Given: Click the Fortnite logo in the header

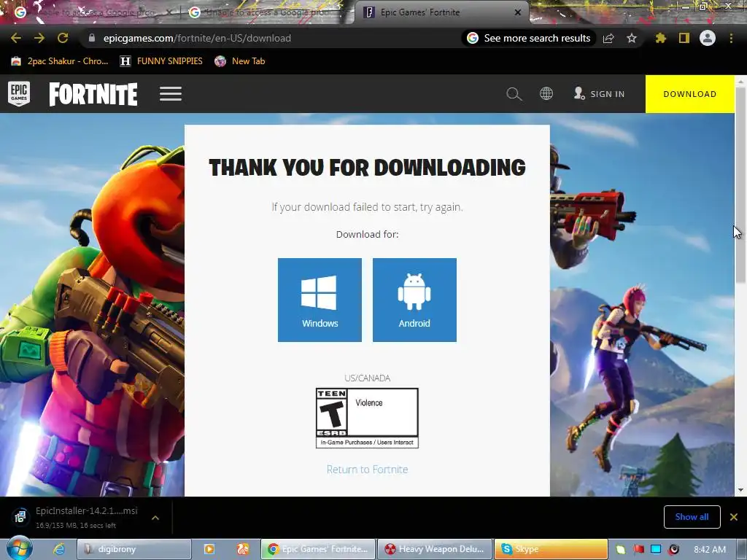Looking at the screenshot, I should (93, 94).
